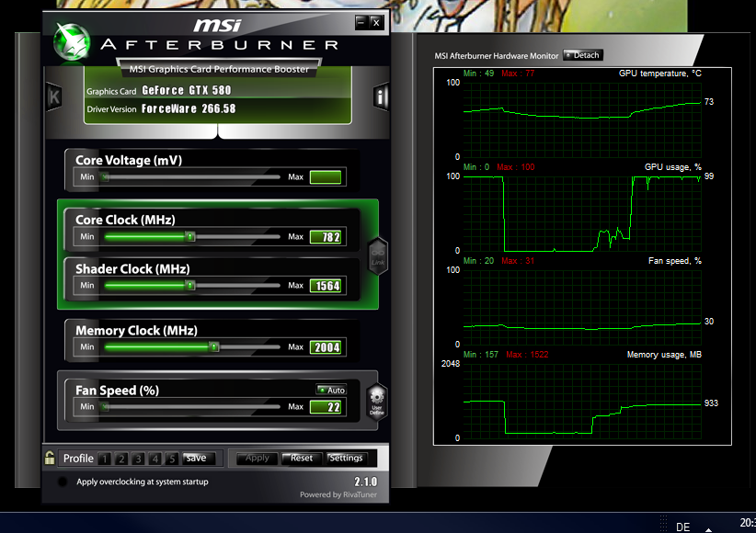
Task: Enable Apply overclocking at system startup
Action: 63,482
